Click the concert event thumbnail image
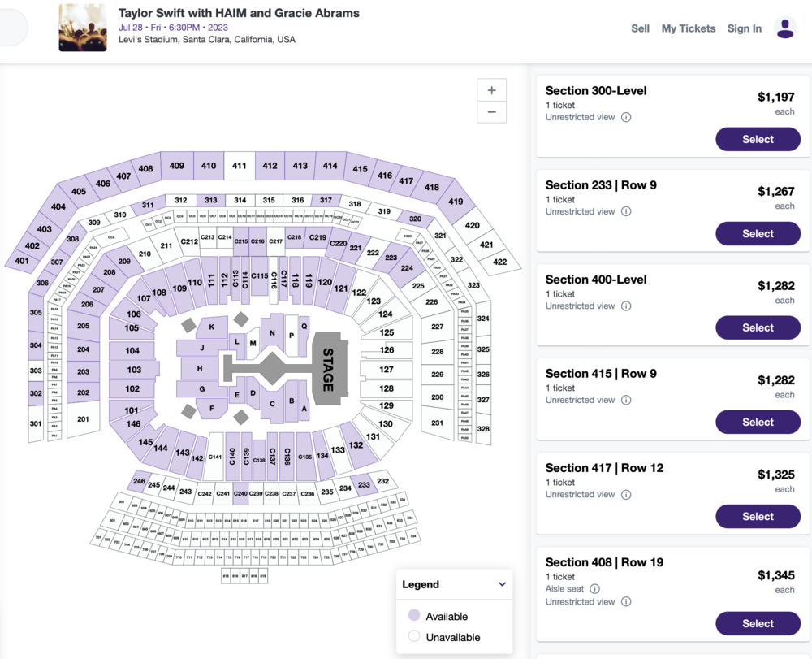 [82, 28]
